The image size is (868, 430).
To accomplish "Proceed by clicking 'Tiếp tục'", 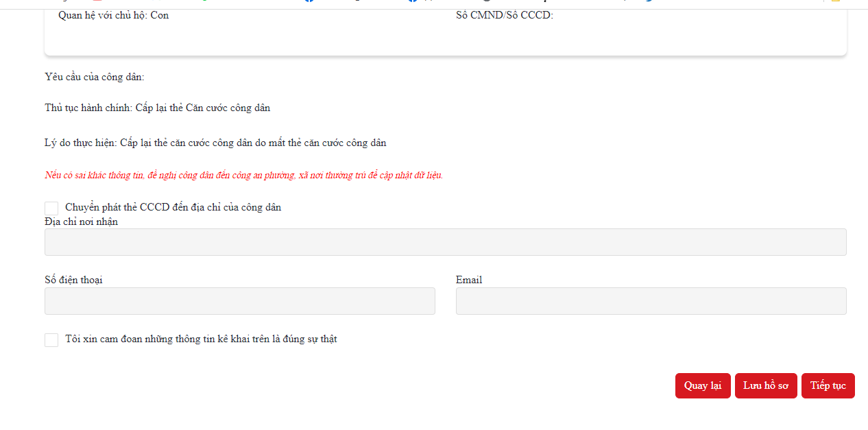I will pos(828,385).
